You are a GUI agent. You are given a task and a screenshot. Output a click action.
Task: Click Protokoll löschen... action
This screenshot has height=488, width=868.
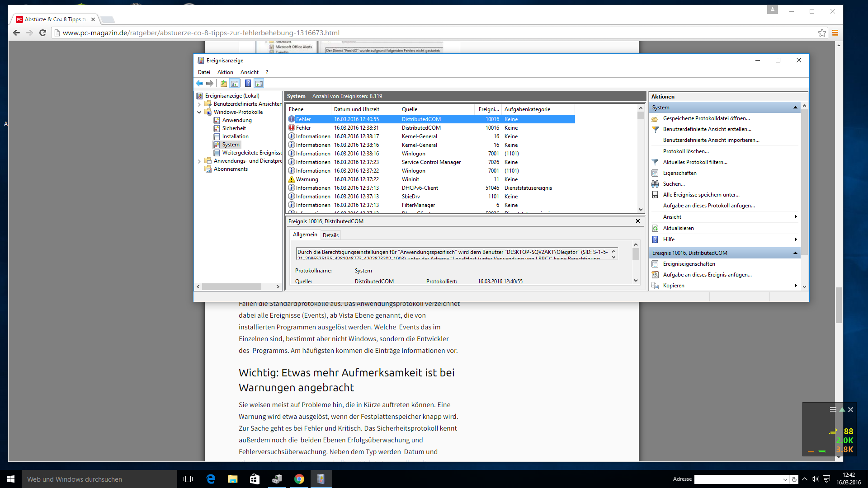[x=685, y=151]
